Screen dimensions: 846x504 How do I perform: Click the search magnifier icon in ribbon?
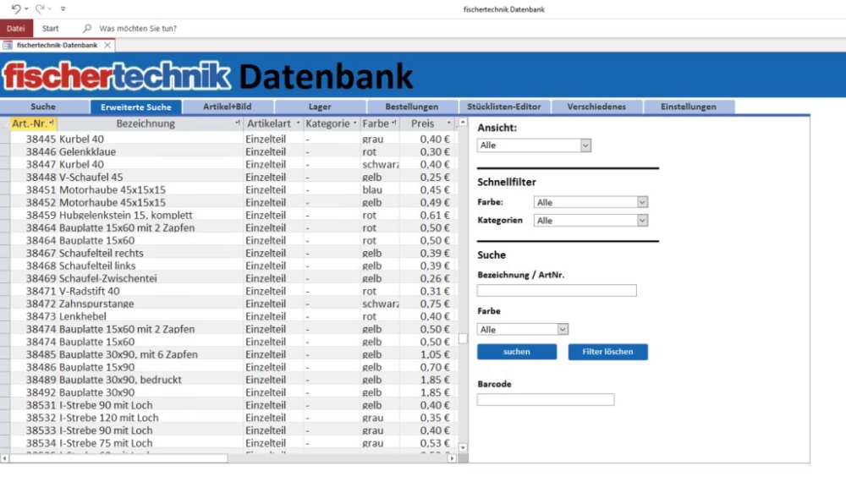(x=87, y=28)
